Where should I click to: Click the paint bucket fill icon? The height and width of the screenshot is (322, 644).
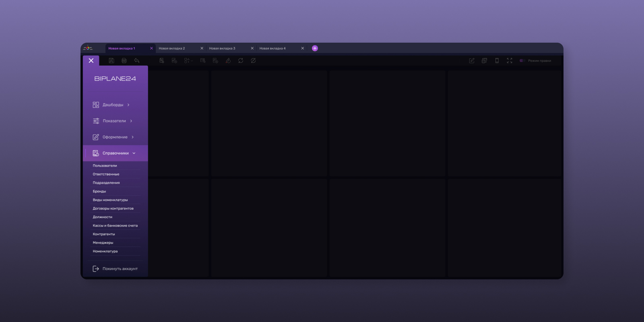[228, 60]
